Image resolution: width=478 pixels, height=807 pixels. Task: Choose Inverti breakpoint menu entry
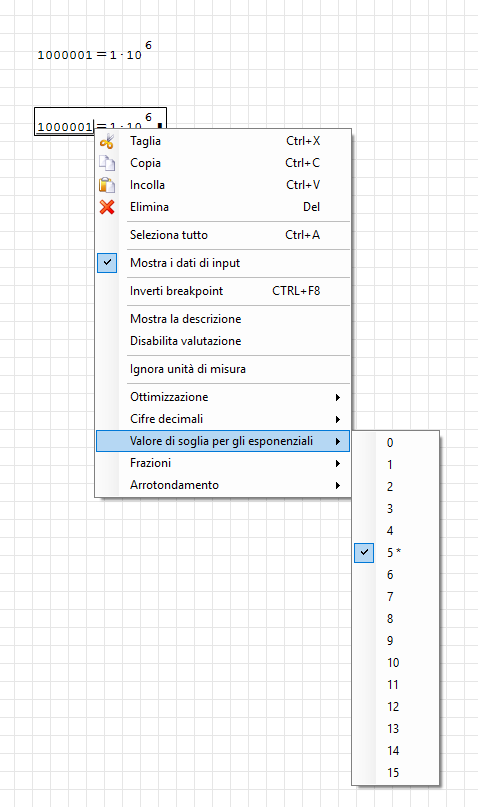click(223, 291)
